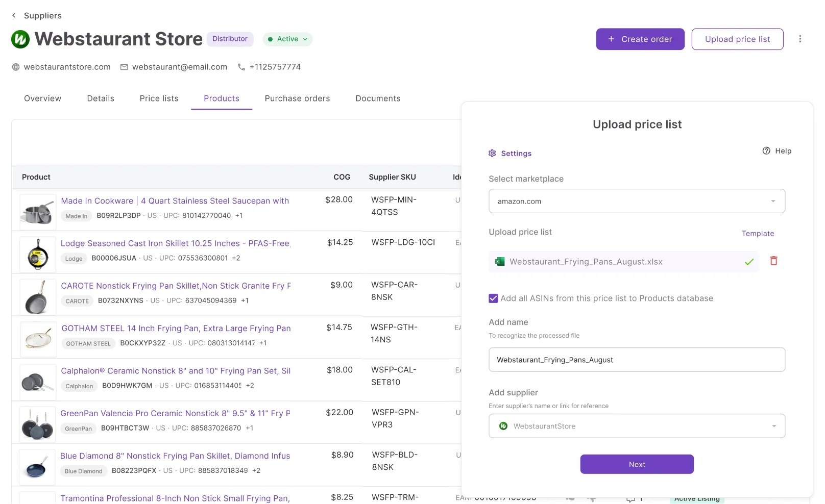Open the Documents tab
Image resolution: width=825 pixels, height=504 pixels.
click(x=378, y=98)
